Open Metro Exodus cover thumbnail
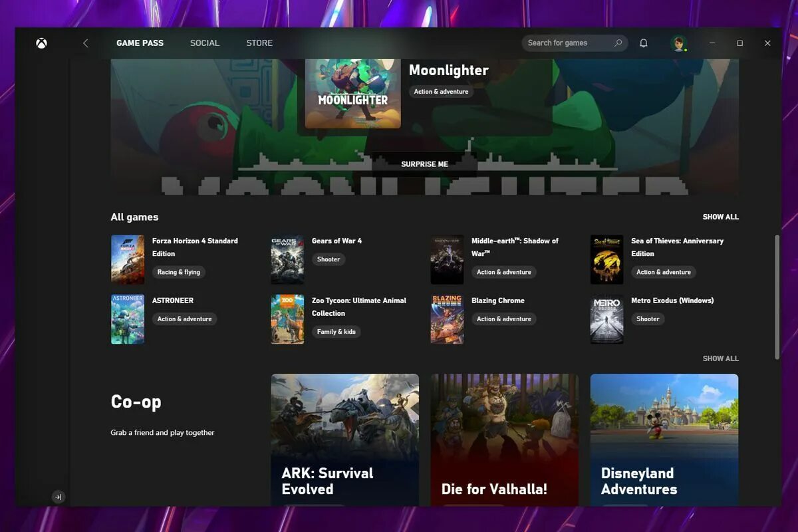 point(607,319)
